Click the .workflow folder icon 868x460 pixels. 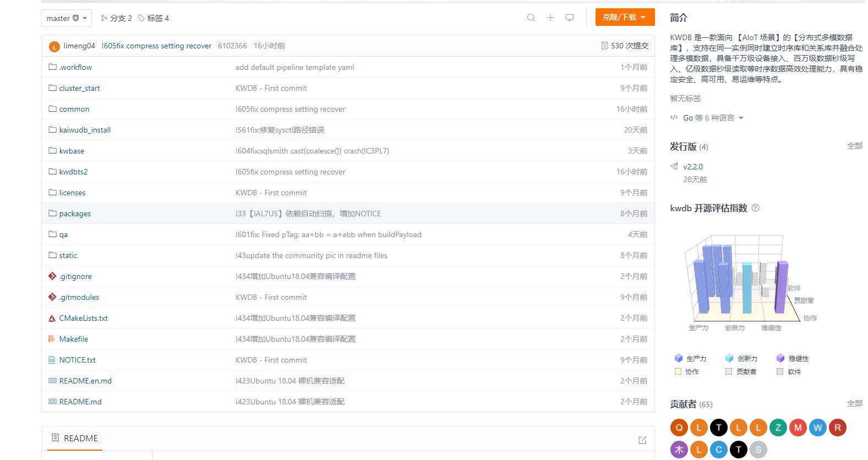pyautogui.click(x=52, y=67)
